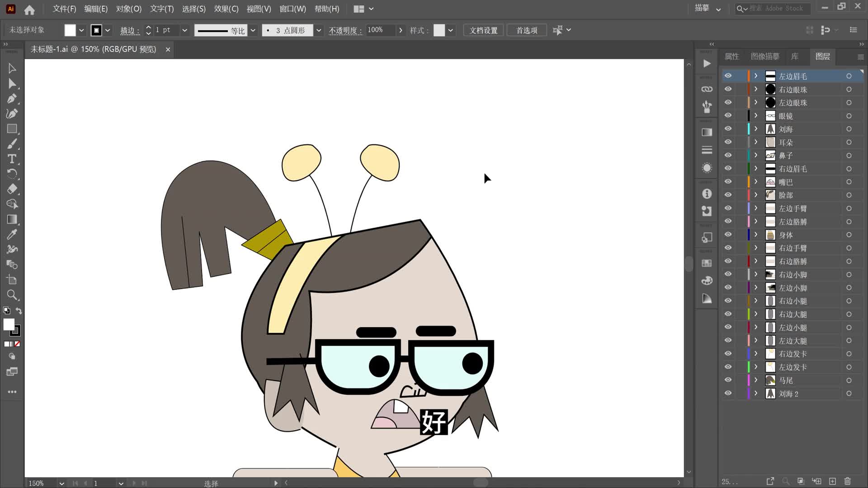Select the Eraser tool
Screen dimensions: 868x488
12,189
